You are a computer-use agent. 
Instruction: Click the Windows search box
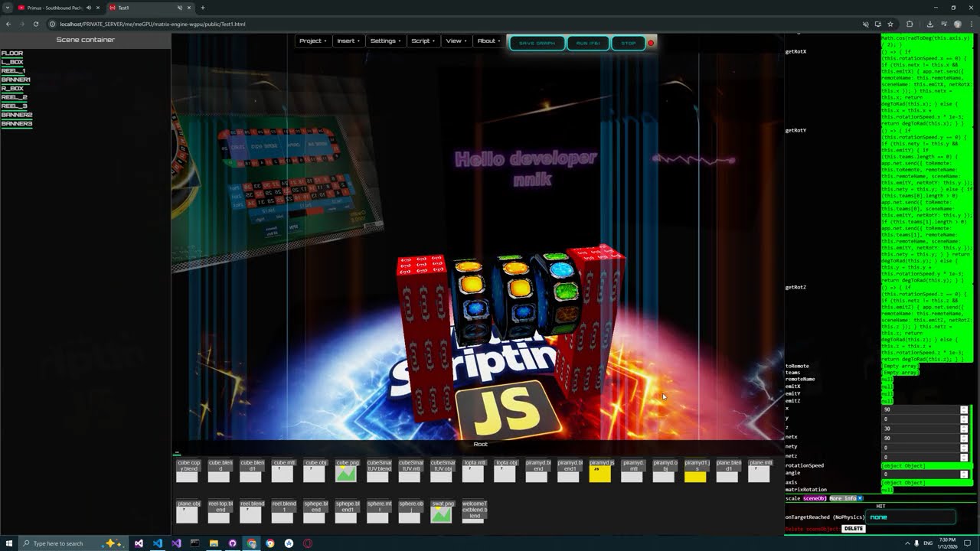point(73,543)
